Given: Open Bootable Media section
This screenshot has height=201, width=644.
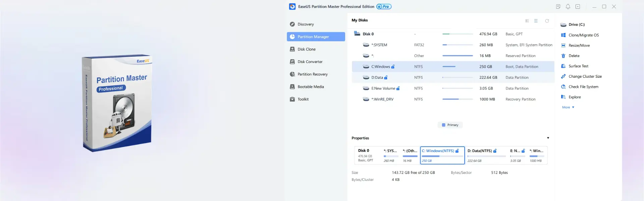Looking at the screenshot, I should pos(311,86).
